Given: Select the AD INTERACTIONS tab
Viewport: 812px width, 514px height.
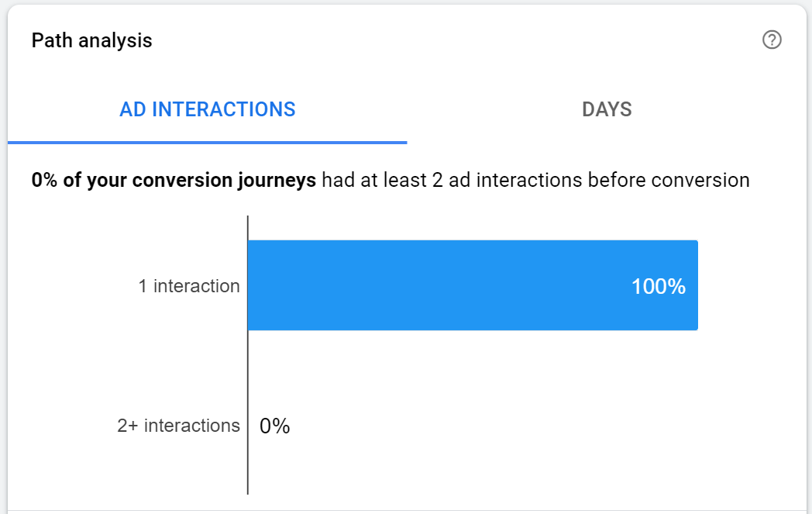Looking at the screenshot, I should point(207,109).
